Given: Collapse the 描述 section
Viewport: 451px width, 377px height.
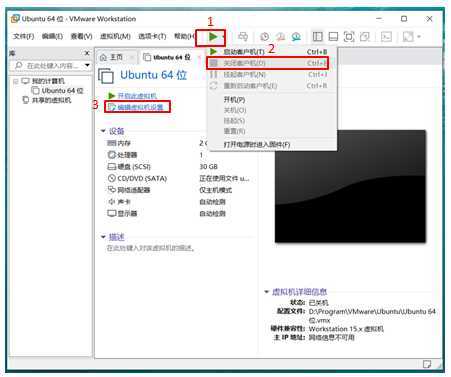Looking at the screenshot, I should (x=103, y=237).
